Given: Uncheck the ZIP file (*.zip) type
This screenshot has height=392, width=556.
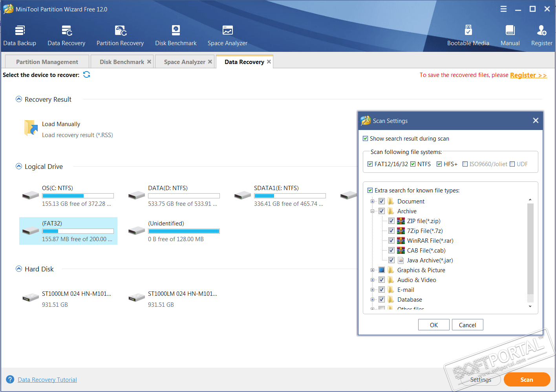Looking at the screenshot, I should click(x=391, y=221).
